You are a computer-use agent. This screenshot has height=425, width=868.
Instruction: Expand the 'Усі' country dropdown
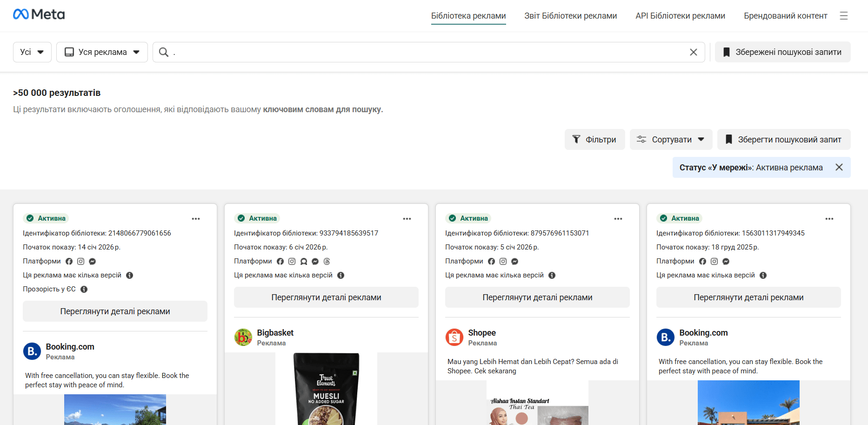pyautogui.click(x=32, y=52)
